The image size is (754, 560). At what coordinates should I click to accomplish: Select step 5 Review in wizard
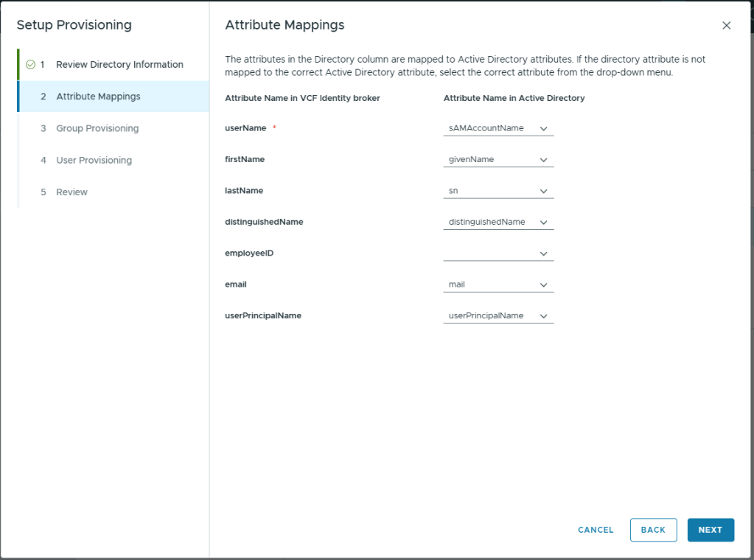pyautogui.click(x=71, y=192)
